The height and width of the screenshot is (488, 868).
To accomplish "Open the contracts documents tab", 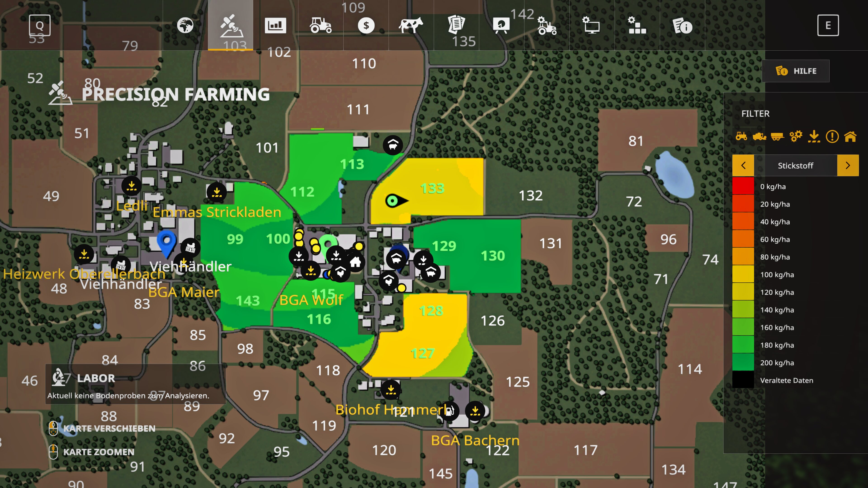I will pos(456,26).
